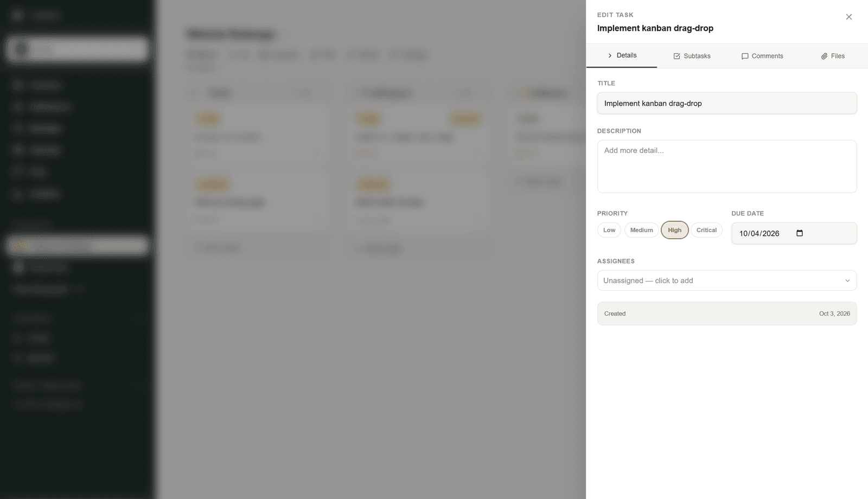Open the calendar picker icon in Due Date
868x499 pixels.
coord(799,233)
